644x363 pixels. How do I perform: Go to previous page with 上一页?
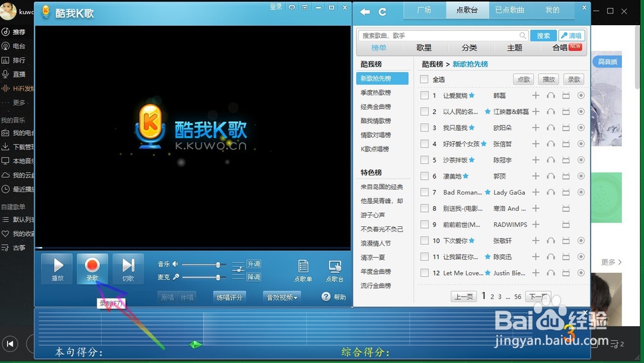(x=464, y=297)
